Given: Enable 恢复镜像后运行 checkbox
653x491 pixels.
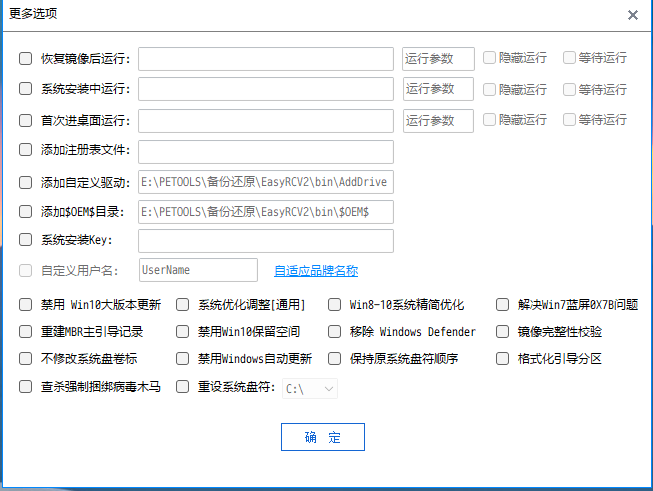Looking at the screenshot, I should coord(25,58).
